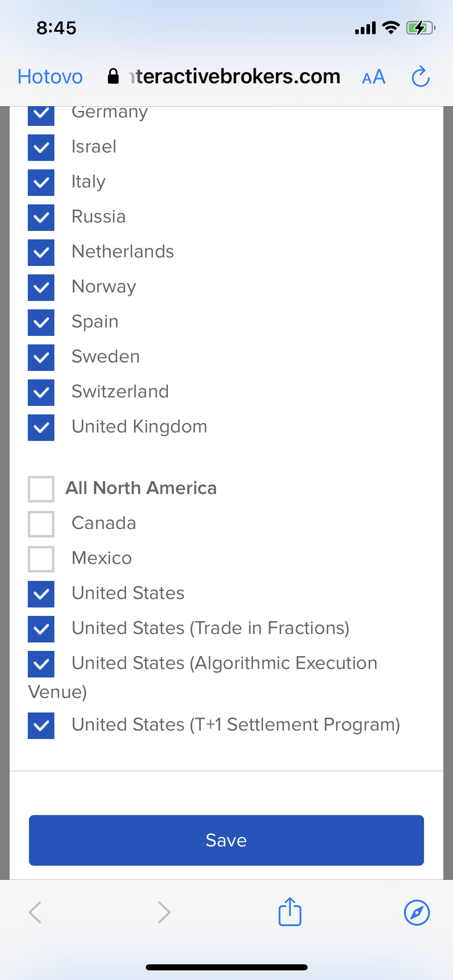This screenshot has width=453, height=980.
Task: Go forward with the right chevron
Action: click(x=164, y=912)
